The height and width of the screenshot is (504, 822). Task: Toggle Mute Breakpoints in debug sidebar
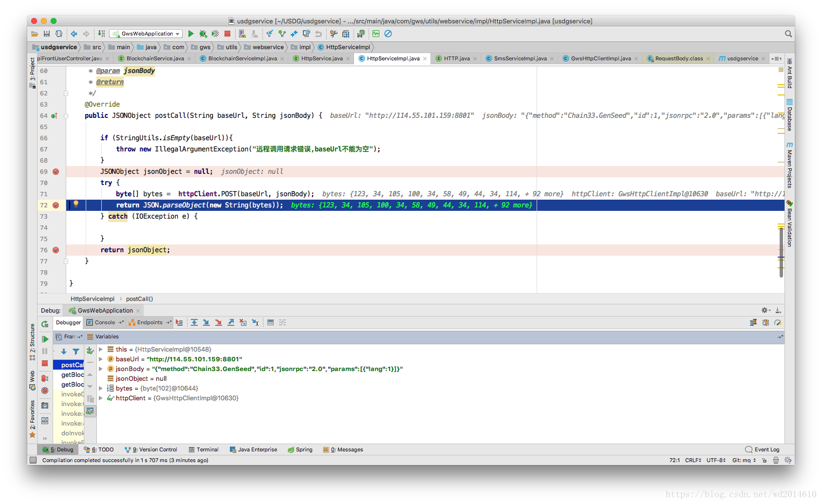[45, 391]
